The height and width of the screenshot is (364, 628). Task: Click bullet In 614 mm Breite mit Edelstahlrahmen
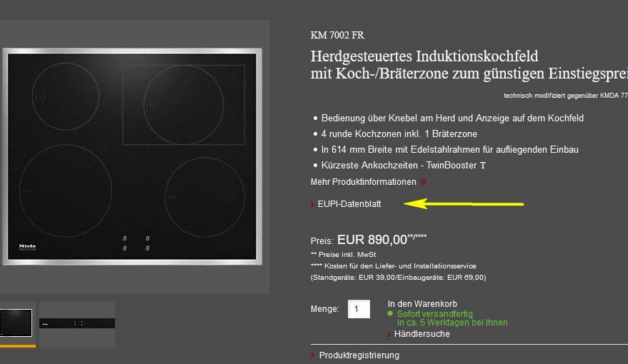[450, 150]
